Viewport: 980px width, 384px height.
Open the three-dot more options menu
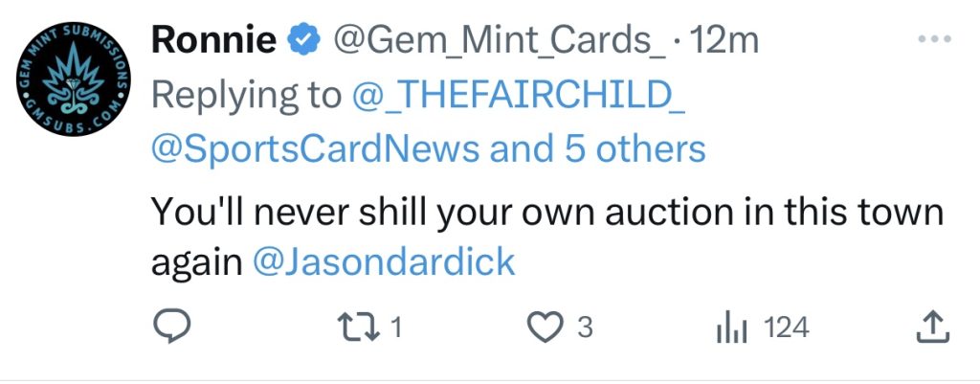pyautogui.click(x=931, y=39)
